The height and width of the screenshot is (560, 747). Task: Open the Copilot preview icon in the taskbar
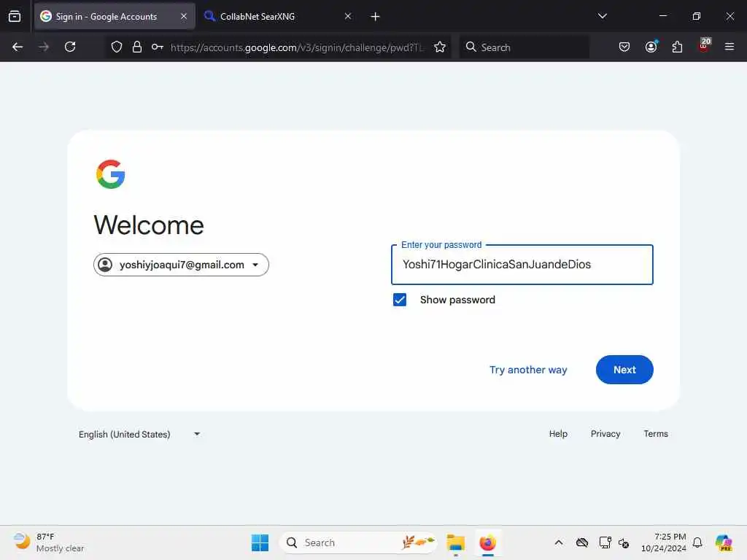(x=724, y=542)
